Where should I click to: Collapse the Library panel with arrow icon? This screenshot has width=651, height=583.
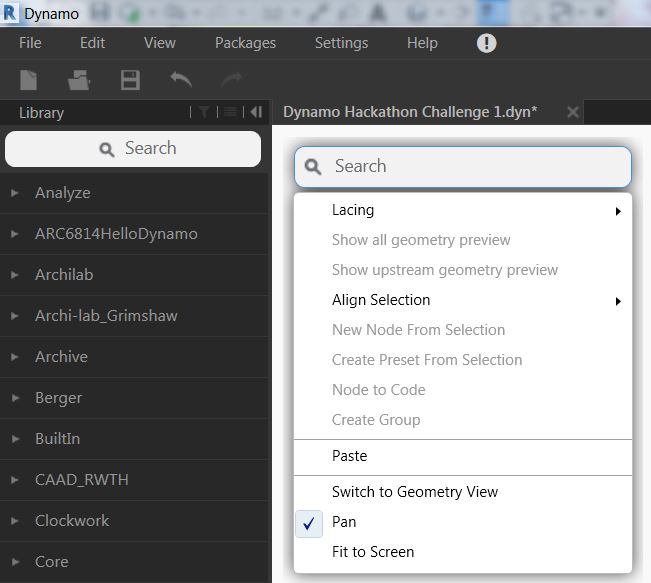[256, 112]
